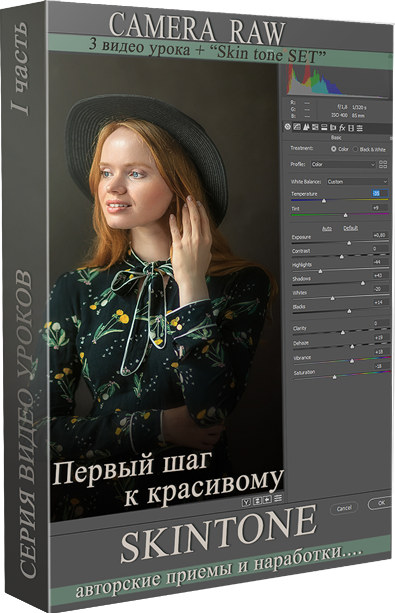Click the Dehaze slider handle
395x613 pixels.
point(352,346)
